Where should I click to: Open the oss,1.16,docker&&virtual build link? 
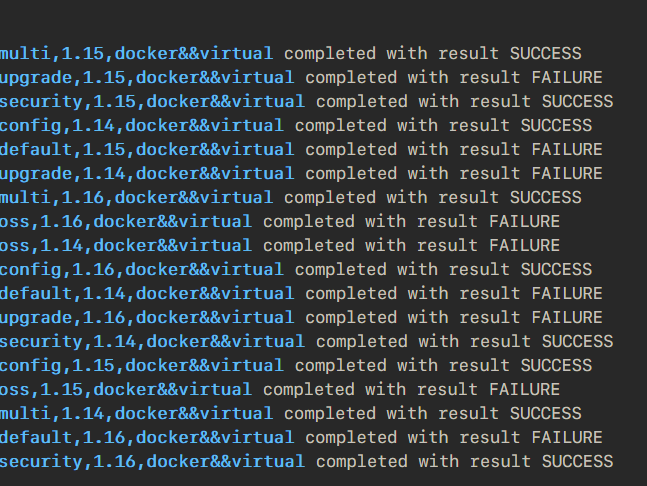[x=125, y=222]
